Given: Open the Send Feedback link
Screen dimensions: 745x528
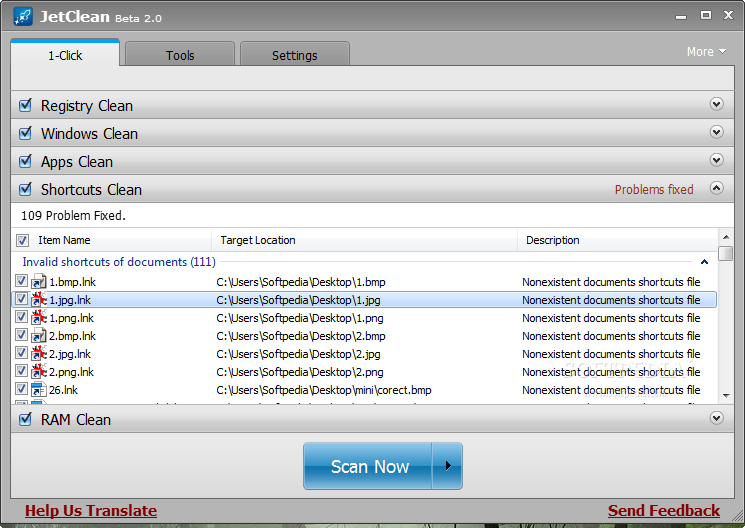Looking at the screenshot, I should click(x=664, y=510).
